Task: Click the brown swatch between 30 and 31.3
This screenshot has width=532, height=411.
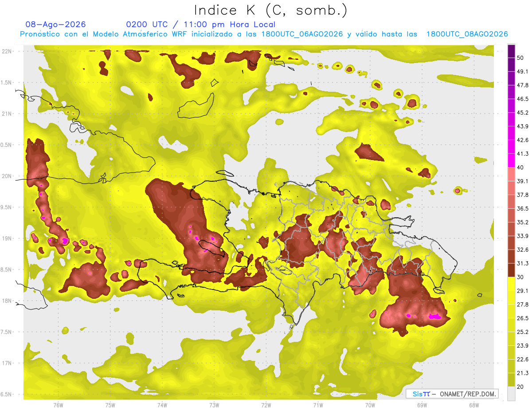Action: tap(511, 270)
